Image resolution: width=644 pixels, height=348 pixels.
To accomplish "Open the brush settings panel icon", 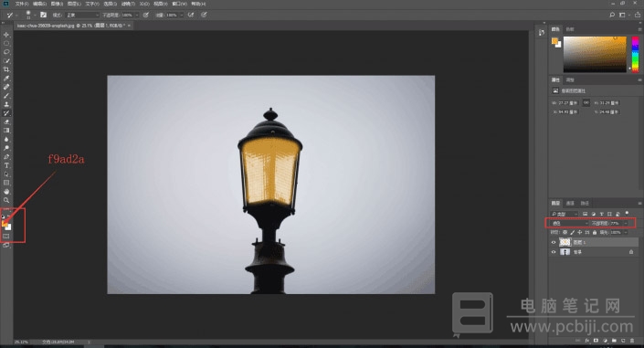I will point(43,15).
